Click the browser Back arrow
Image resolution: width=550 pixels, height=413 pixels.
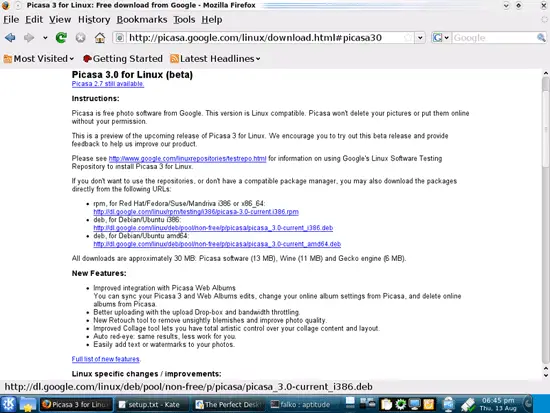click(10, 38)
